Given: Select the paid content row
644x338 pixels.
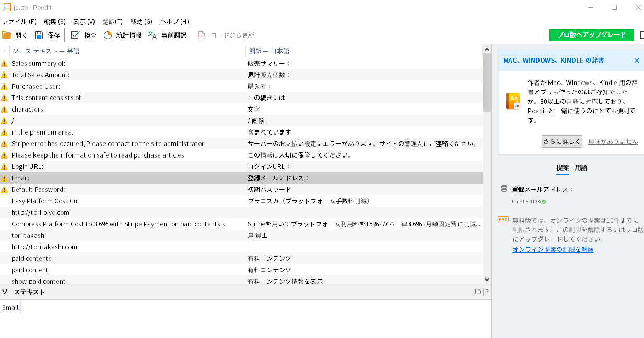Looking at the screenshot, I should pos(241,270).
